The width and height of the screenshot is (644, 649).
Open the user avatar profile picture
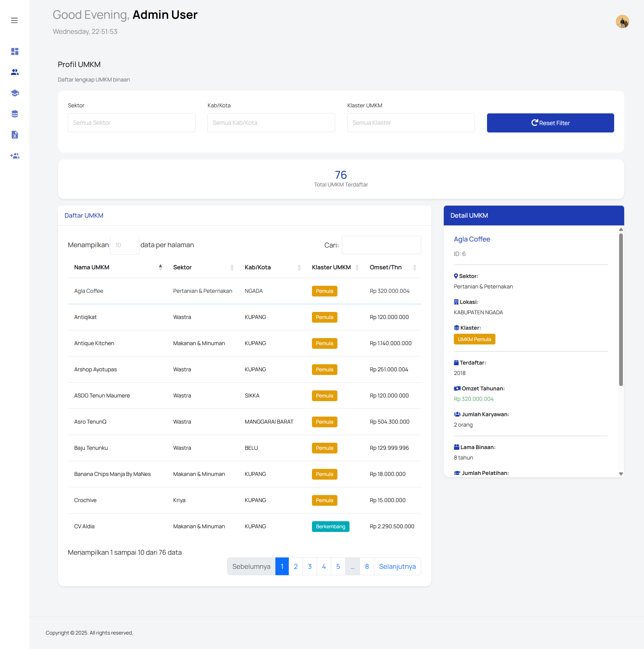622,21
